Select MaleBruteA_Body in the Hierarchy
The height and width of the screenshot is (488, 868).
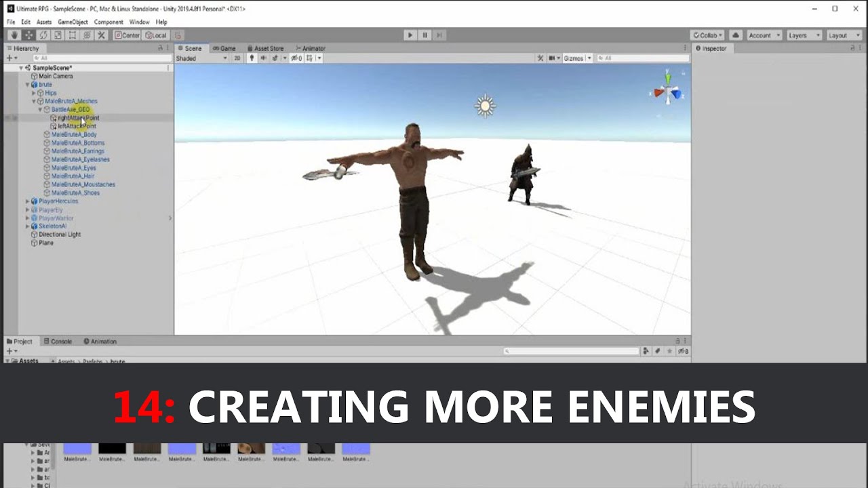point(74,135)
